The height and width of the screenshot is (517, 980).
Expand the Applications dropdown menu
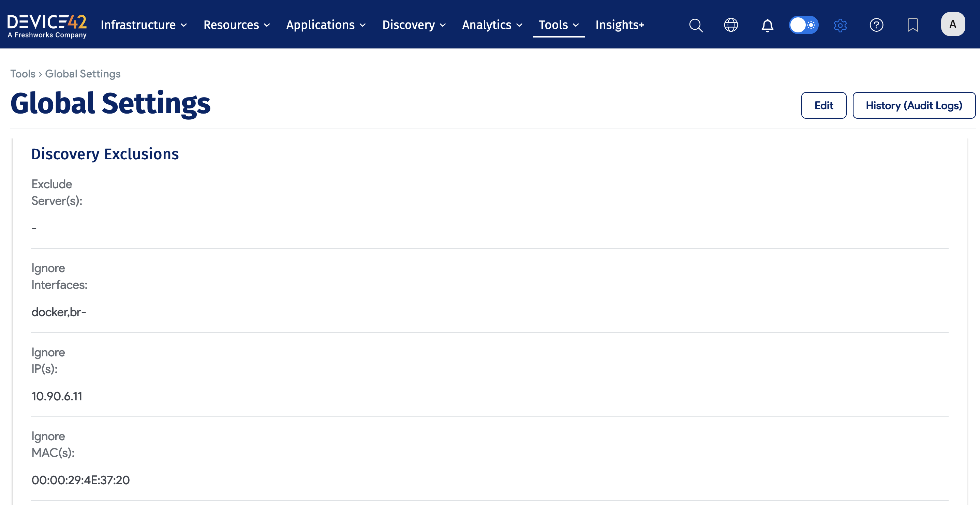pos(326,25)
